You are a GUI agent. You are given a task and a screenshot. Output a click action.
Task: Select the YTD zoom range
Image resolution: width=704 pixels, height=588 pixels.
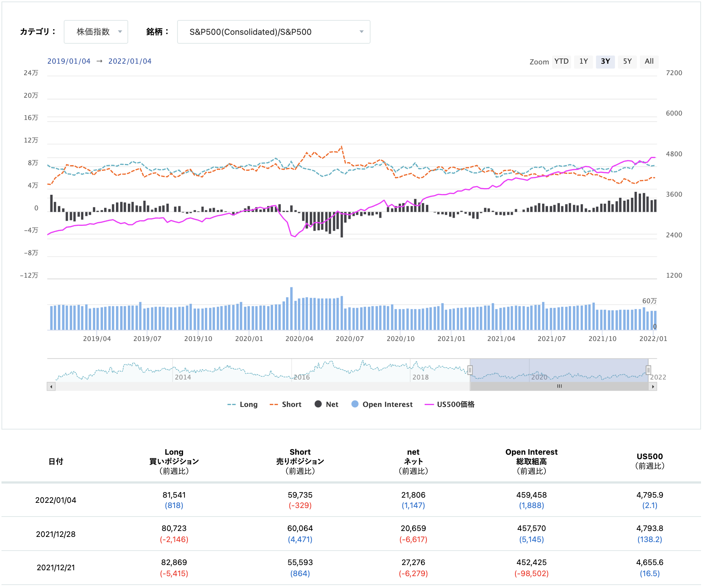click(x=561, y=61)
